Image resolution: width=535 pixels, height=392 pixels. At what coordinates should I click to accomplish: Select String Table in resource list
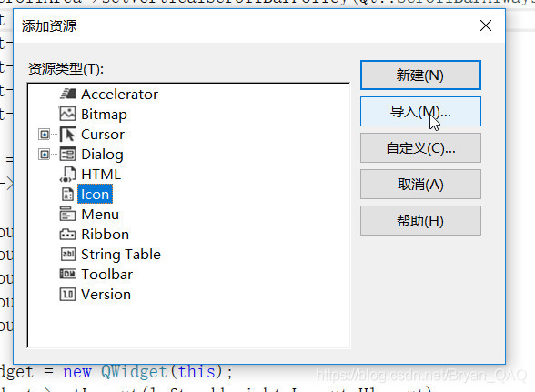click(121, 255)
